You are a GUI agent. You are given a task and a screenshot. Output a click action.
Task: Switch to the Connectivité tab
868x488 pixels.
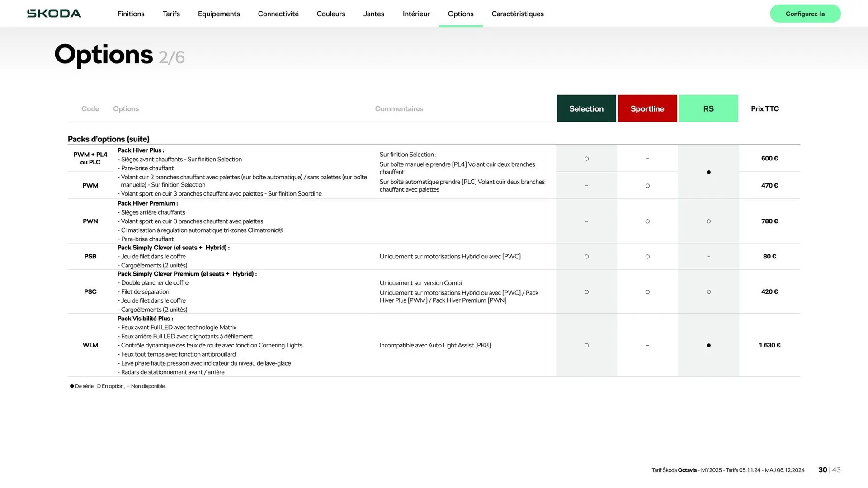tap(278, 14)
